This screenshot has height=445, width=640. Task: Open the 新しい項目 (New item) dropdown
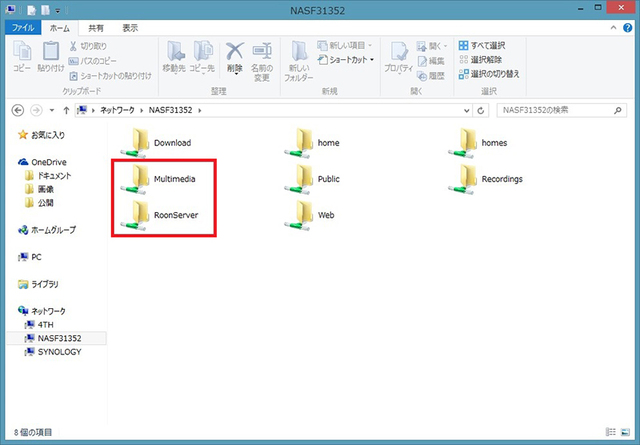[345, 45]
